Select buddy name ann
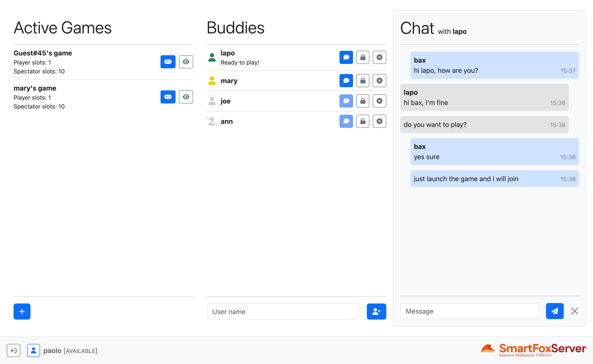The height and width of the screenshot is (364, 593). point(227,121)
